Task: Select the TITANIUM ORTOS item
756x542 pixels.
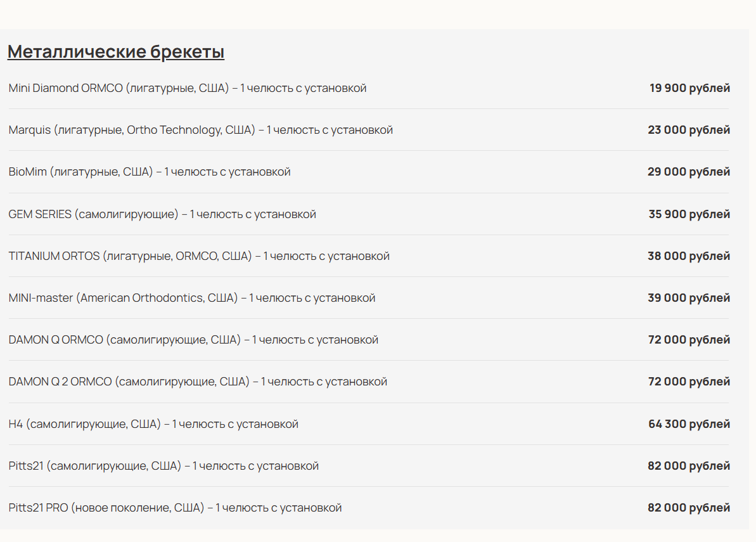Action: [x=199, y=256]
